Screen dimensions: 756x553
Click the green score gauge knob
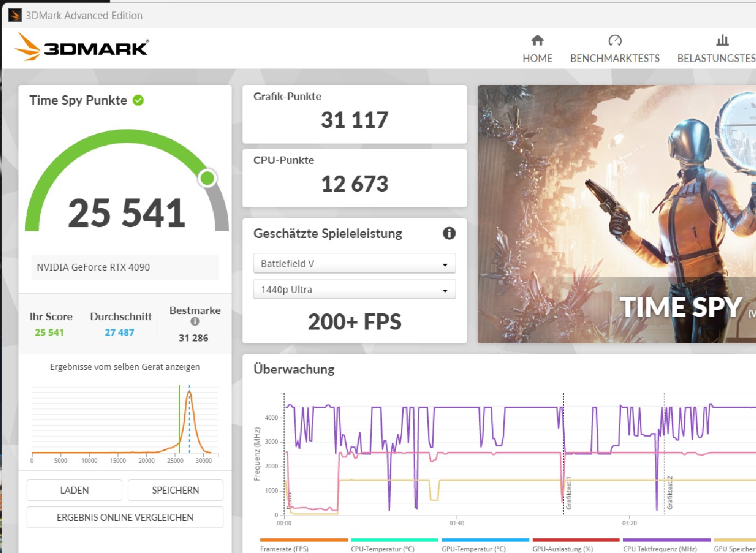[x=207, y=178]
